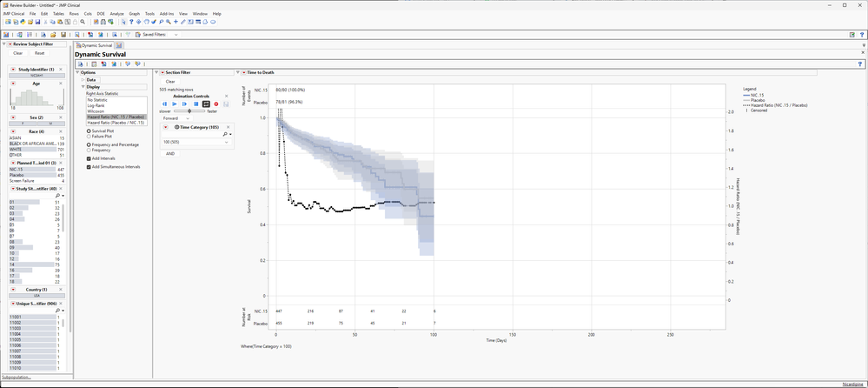This screenshot has width=868, height=388.
Task: Click the Subpopulation link in status bar
Action: click(16, 378)
